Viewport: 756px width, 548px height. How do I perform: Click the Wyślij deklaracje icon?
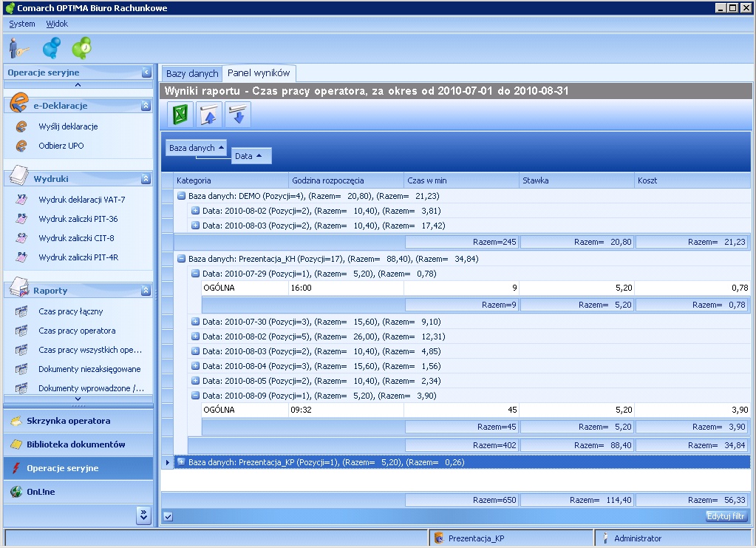21,126
